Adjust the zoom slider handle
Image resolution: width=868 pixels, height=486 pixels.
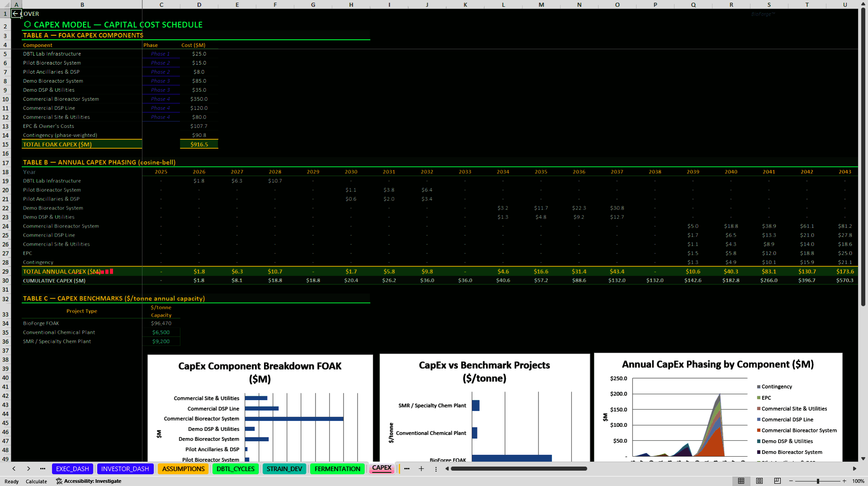coord(818,481)
